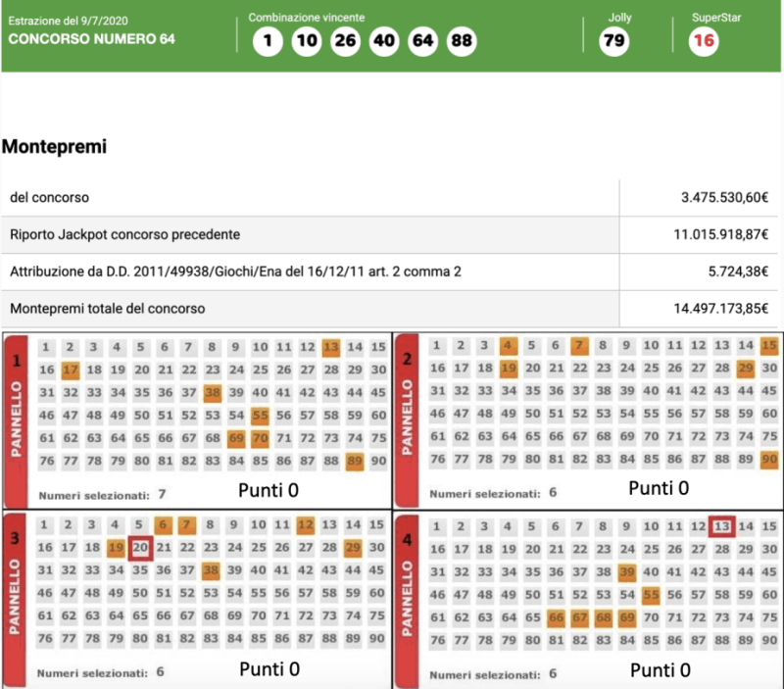Click red-outlined number 13 in Pannello 4

click(x=722, y=526)
